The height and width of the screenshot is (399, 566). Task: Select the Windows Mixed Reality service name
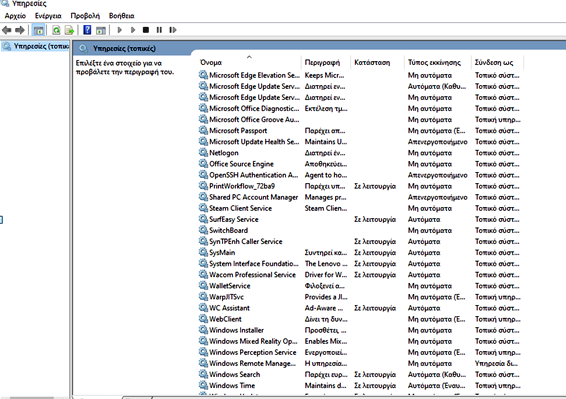[x=253, y=341]
